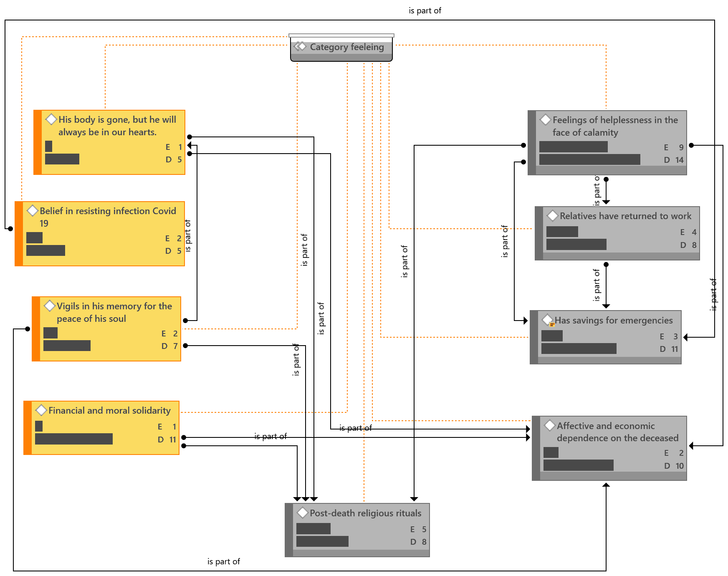This screenshot has width=728, height=576.
Task: Click diamond icon on Financial and moral solidarity
Action: (x=41, y=410)
